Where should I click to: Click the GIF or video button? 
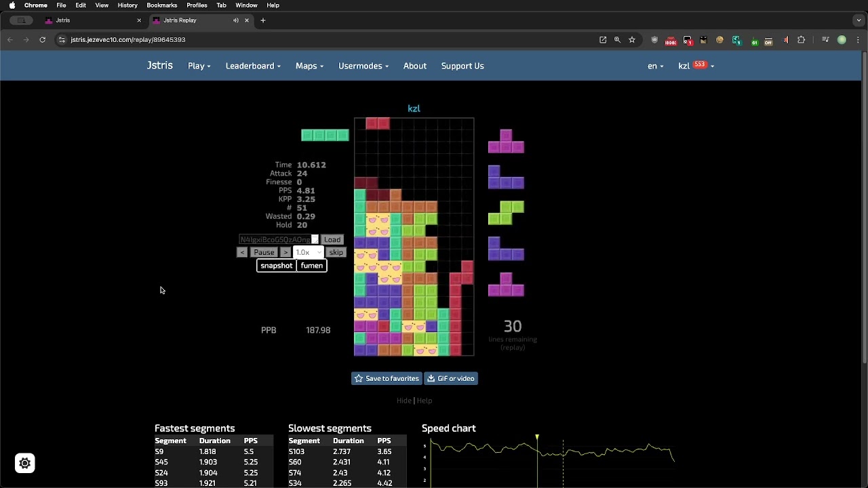point(451,379)
